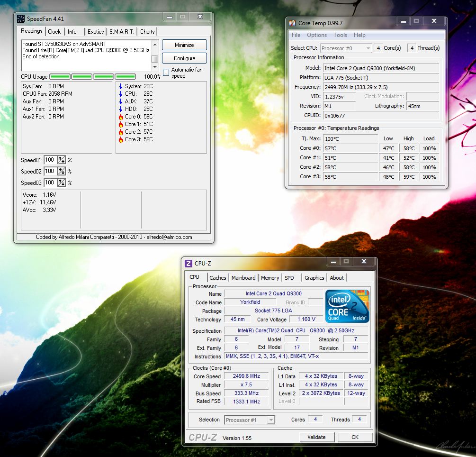The width and height of the screenshot is (476, 457).
Task: Open the Info tab in SpeedFan
Action: (x=72, y=32)
